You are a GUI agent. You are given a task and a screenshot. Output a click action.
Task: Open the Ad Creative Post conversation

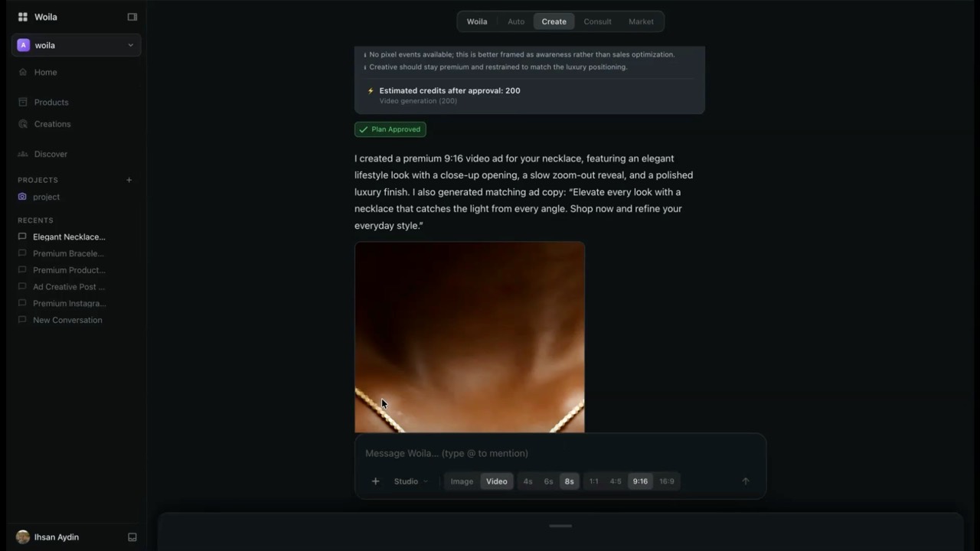[69, 287]
